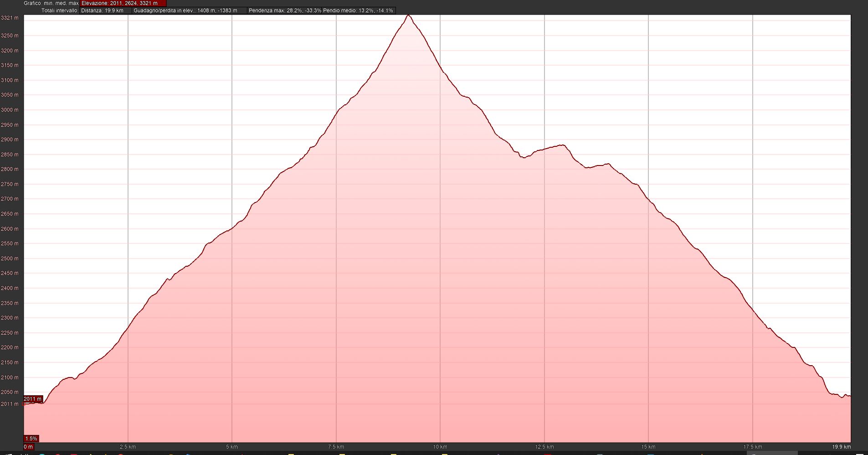Click the 3321 m maximum elevation label
The width and height of the screenshot is (868, 455).
tap(10, 18)
